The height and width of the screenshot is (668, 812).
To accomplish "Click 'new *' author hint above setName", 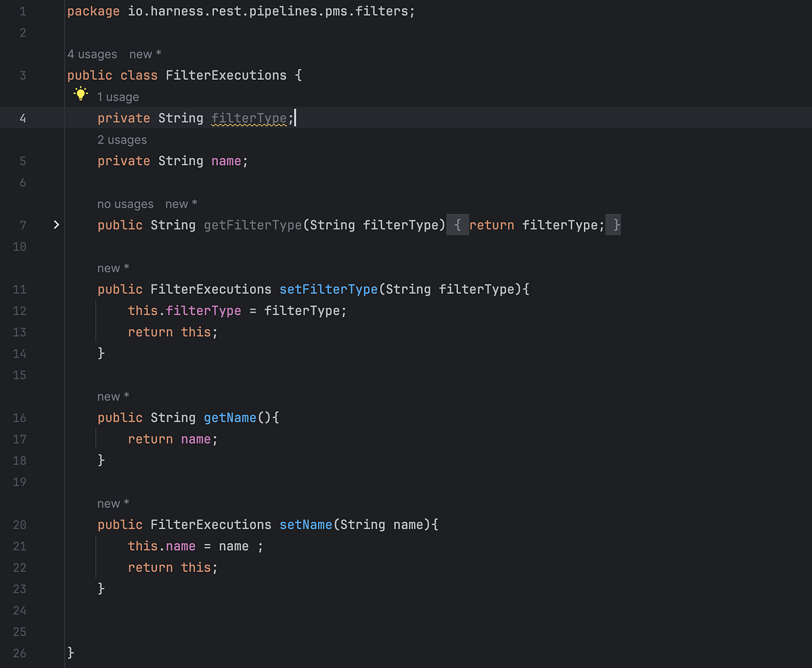I will [x=113, y=504].
